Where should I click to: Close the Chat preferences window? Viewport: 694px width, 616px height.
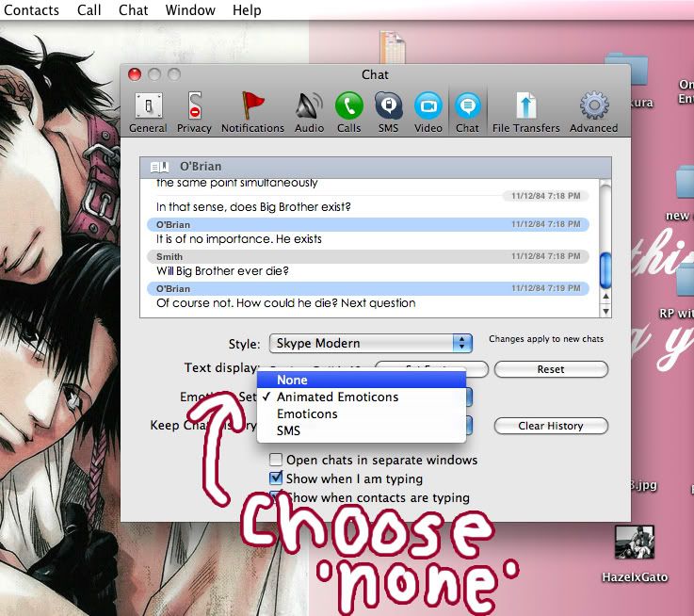point(135,74)
